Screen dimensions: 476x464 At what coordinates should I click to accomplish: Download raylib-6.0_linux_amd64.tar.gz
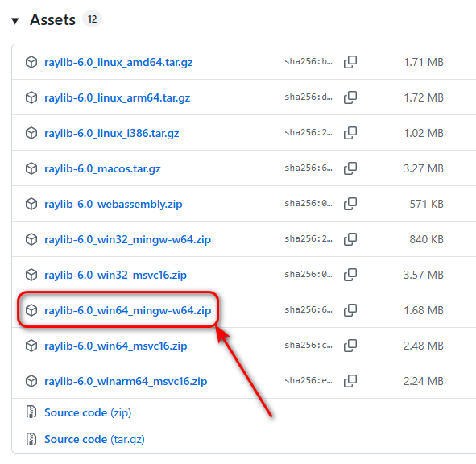[x=118, y=62]
